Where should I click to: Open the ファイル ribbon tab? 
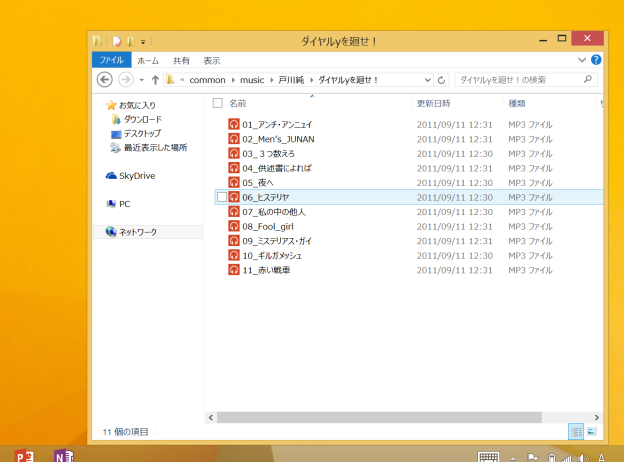[x=111, y=60]
